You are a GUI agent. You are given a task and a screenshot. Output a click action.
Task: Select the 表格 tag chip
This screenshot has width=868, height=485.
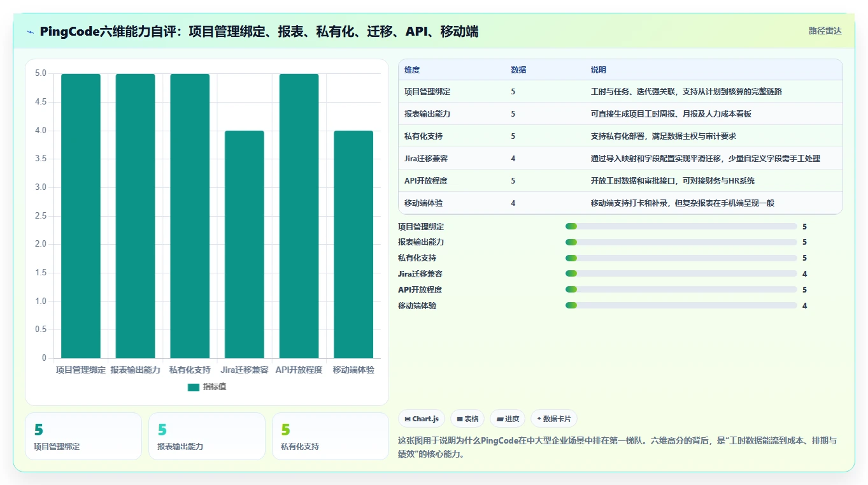[467, 419]
